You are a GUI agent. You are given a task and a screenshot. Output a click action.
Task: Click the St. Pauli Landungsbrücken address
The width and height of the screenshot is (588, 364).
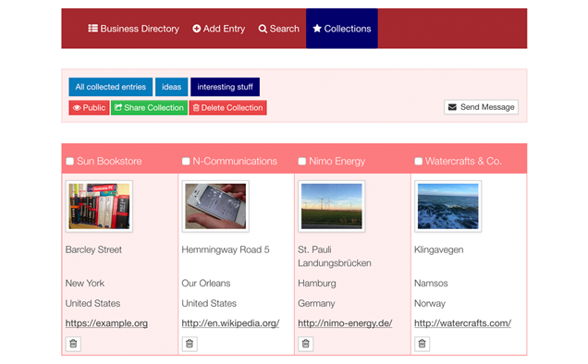[x=335, y=257]
